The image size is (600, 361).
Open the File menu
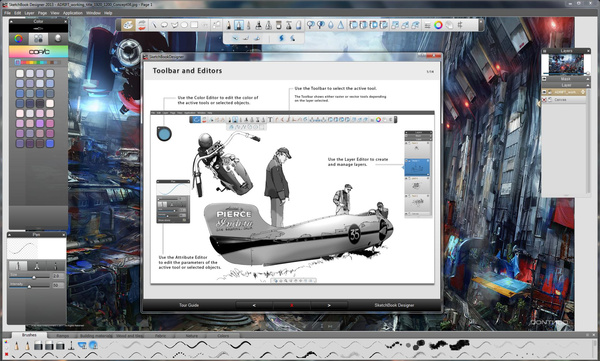pyautogui.click(x=7, y=13)
